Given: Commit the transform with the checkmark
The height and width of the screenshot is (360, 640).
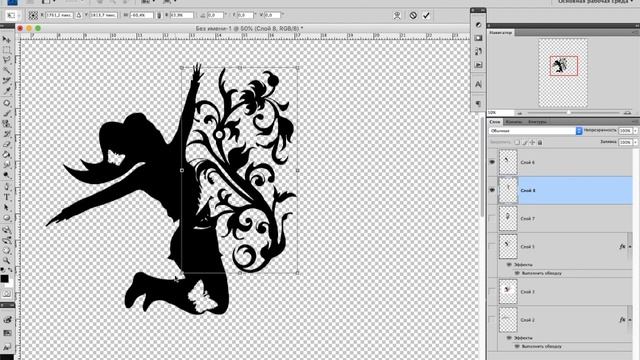Looking at the screenshot, I should 426,16.
